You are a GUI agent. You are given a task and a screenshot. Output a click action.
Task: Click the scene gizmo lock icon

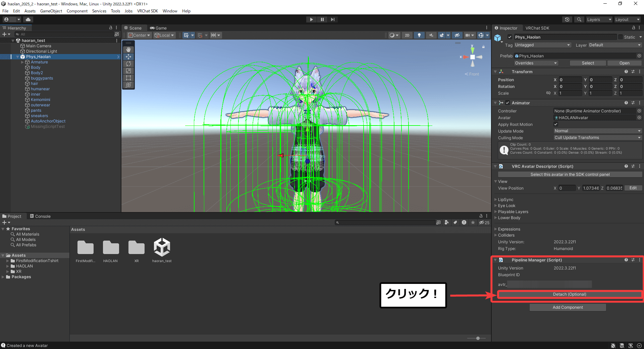[x=483, y=47]
